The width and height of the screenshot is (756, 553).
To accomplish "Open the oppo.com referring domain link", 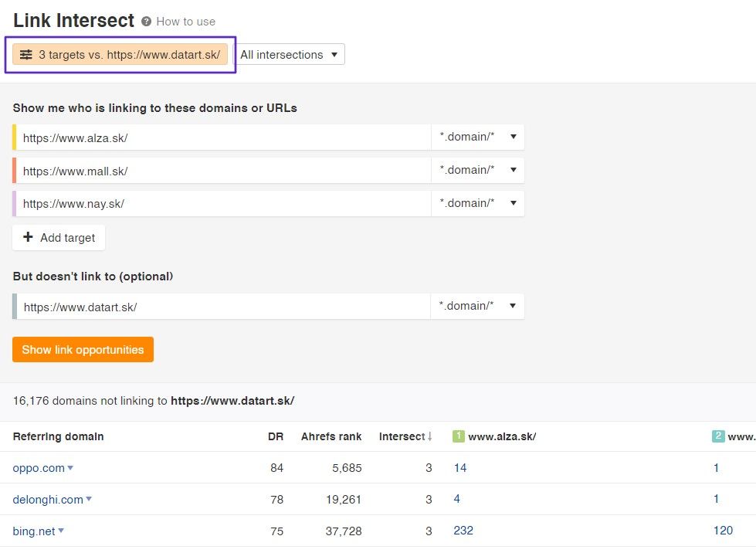I will click(39, 468).
